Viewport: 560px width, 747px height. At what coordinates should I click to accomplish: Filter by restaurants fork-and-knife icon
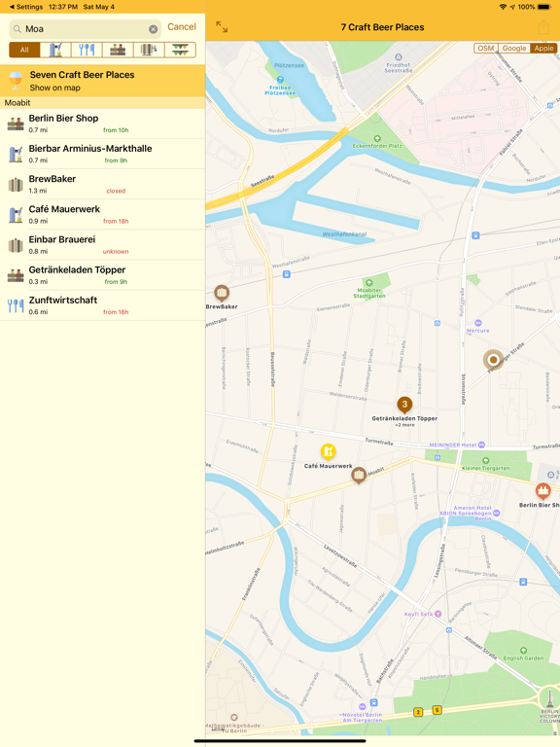pyautogui.click(x=87, y=50)
